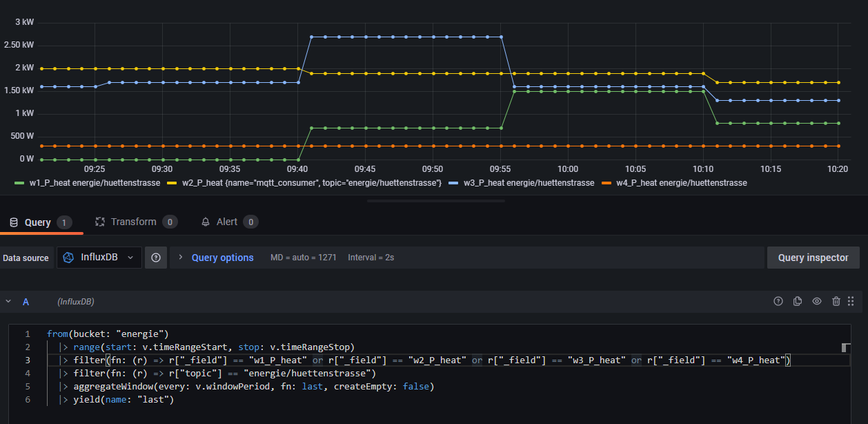Open the Query inspector

pyautogui.click(x=813, y=258)
